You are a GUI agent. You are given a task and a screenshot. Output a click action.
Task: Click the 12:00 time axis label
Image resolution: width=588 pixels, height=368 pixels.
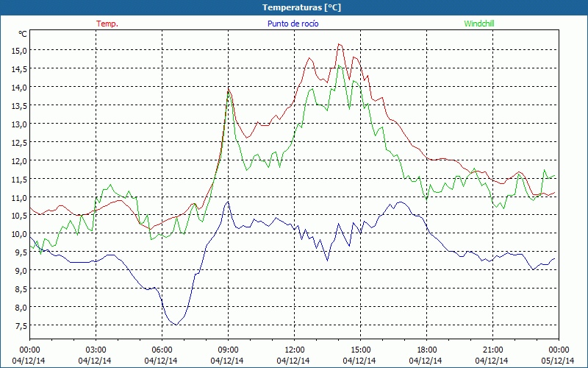(295, 350)
